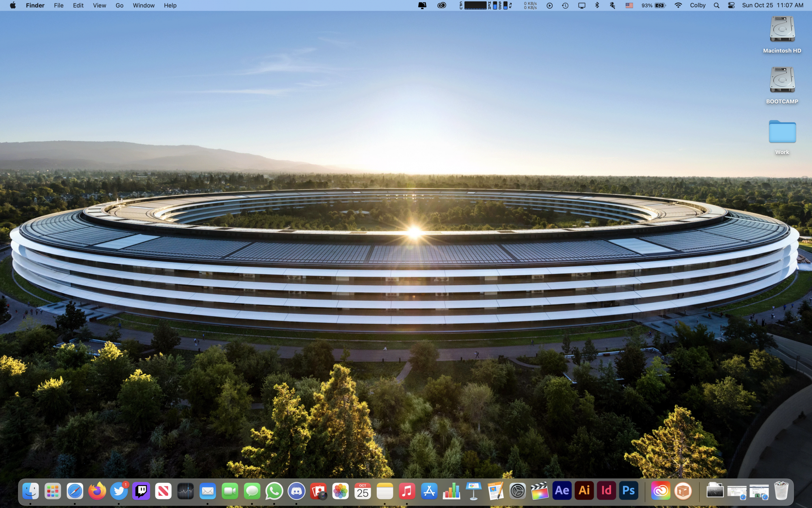The width and height of the screenshot is (812, 508).
Task: Open Adobe Photoshop from Dock
Action: 628,491
